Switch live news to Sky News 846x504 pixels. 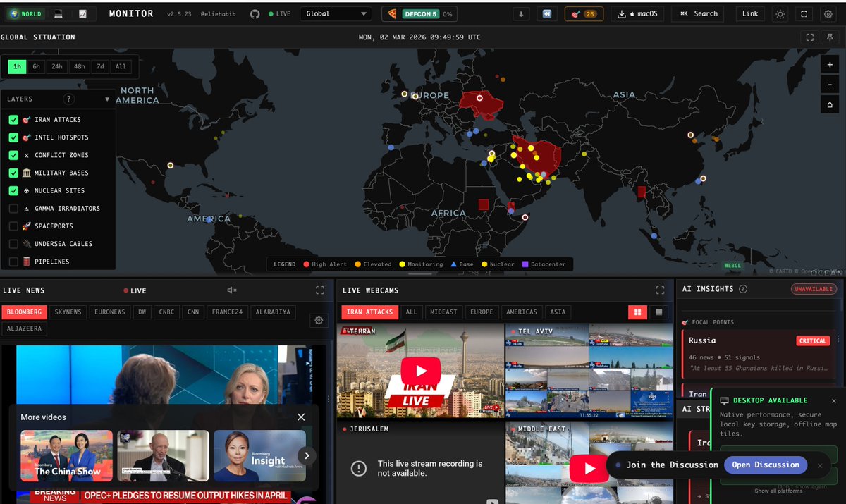[68, 312]
